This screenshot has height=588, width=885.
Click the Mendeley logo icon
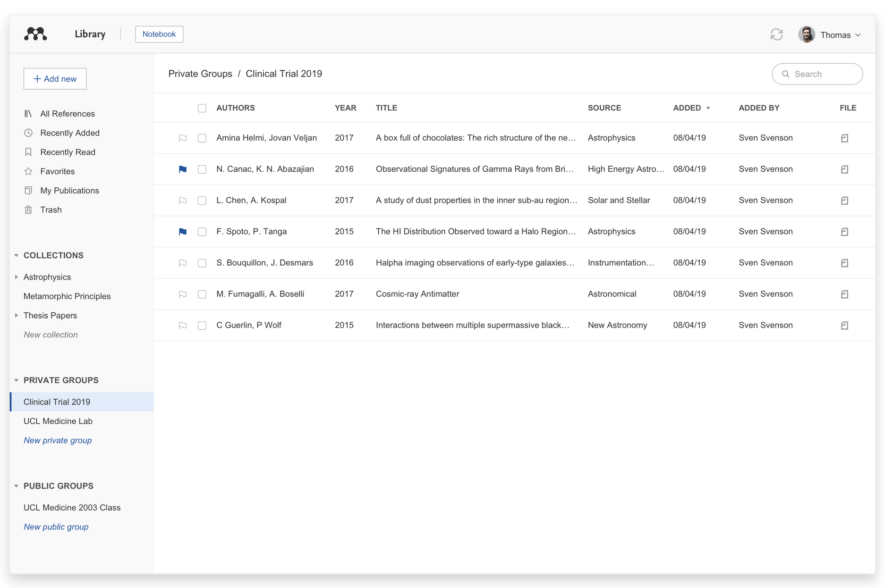[35, 34]
